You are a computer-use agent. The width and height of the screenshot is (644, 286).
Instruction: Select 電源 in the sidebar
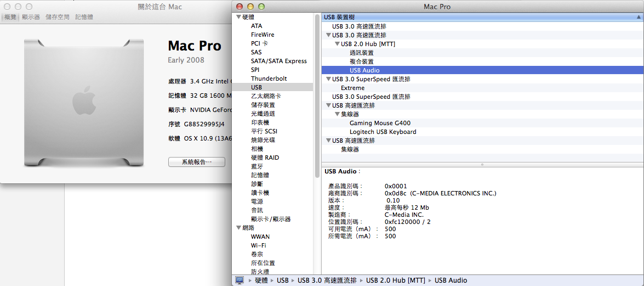pyautogui.click(x=257, y=201)
